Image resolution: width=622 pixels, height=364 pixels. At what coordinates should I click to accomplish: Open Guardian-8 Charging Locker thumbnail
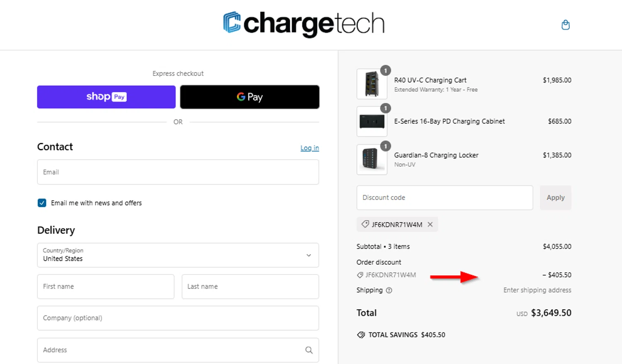click(x=372, y=159)
